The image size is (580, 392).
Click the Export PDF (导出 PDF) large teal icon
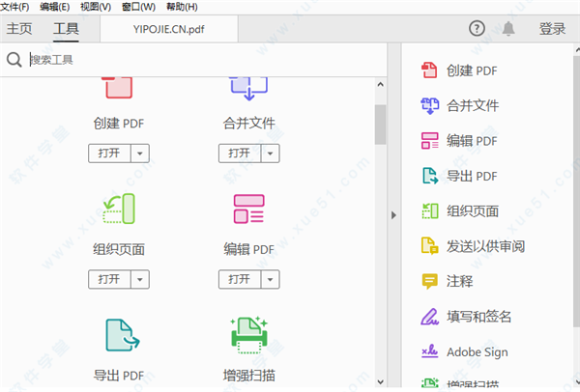[x=123, y=335]
